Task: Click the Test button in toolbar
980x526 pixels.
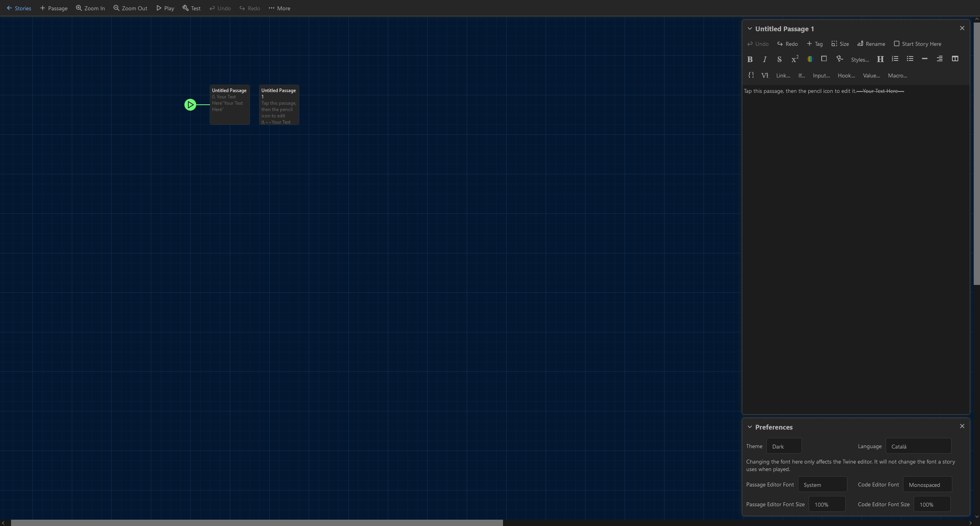Action: (x=191, y=8)
